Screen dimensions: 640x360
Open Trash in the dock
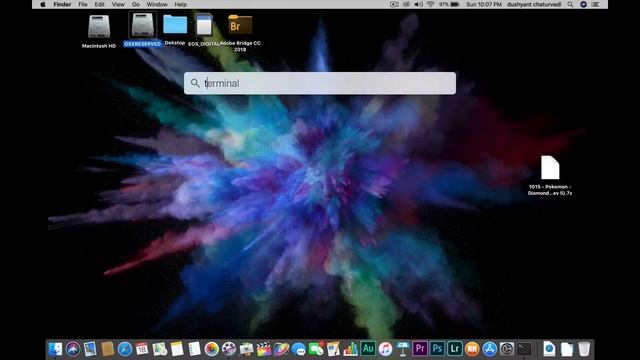pyautogui.click(x=584, y=349)
